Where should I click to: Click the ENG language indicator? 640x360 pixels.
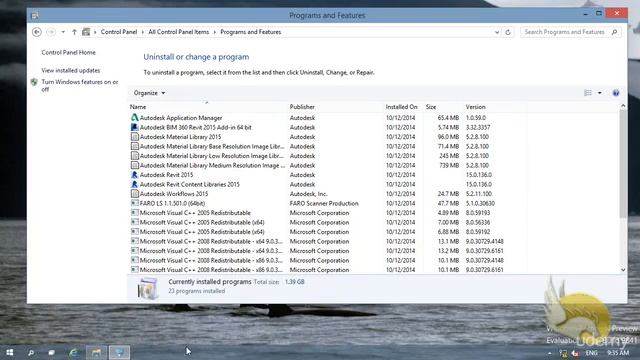tap(591, 353)
